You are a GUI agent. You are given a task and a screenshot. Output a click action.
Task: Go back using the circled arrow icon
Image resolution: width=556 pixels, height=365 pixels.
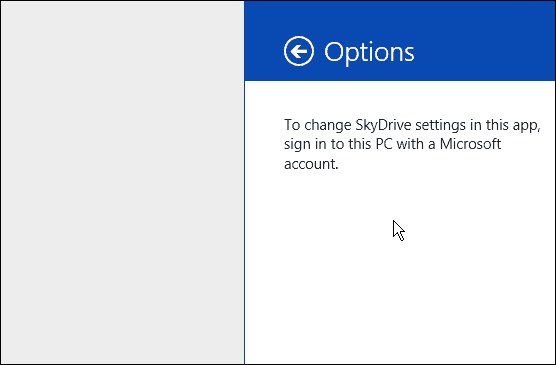click(299, 51)
